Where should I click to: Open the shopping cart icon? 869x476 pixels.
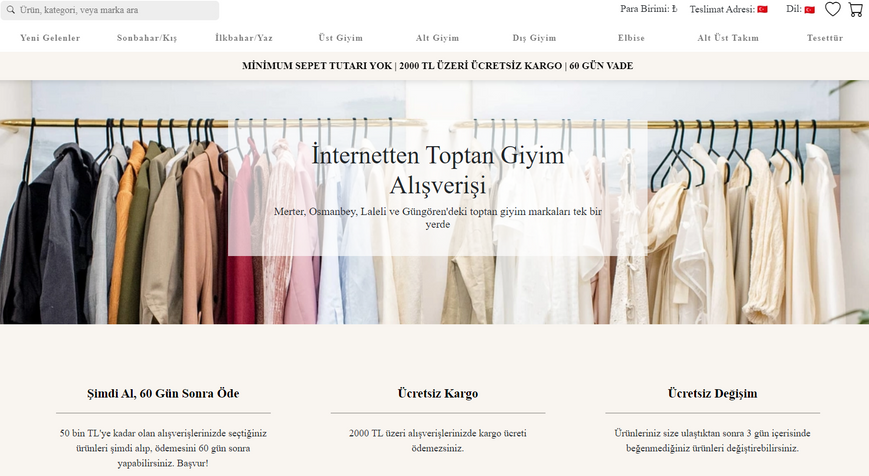(856, 10)
